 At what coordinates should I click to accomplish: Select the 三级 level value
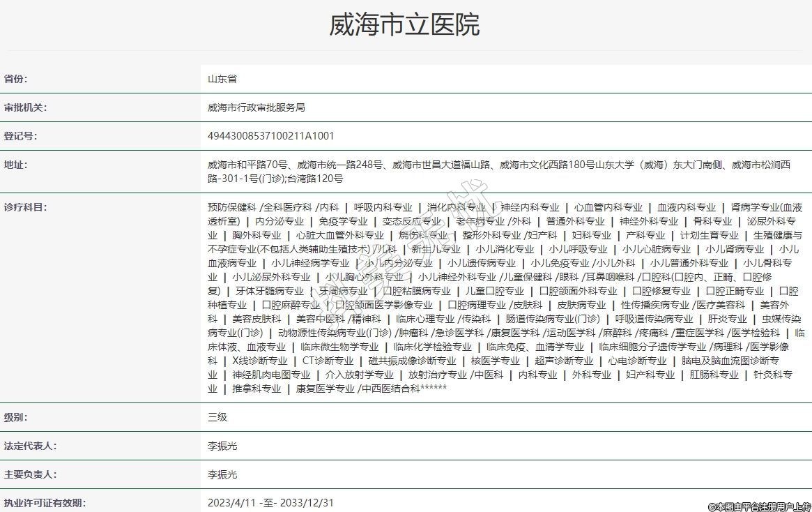click(217, 418)
